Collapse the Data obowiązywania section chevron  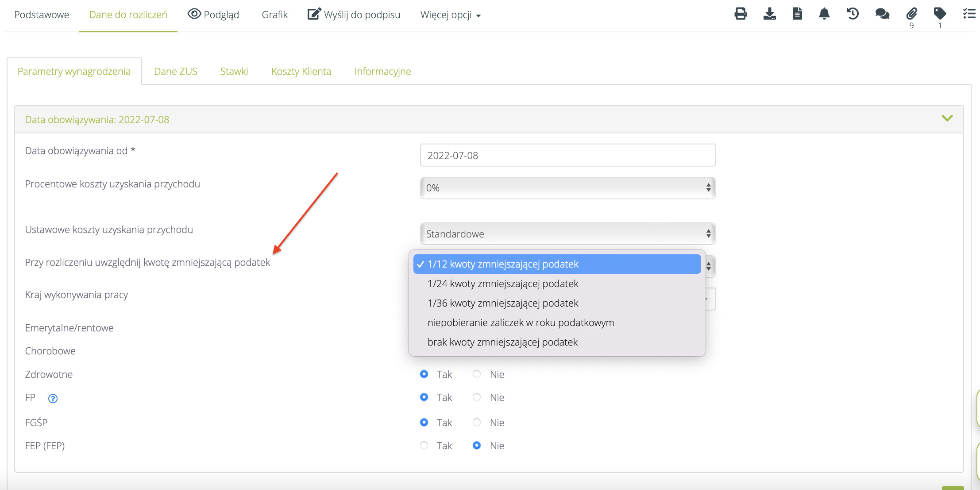(947, 118)
